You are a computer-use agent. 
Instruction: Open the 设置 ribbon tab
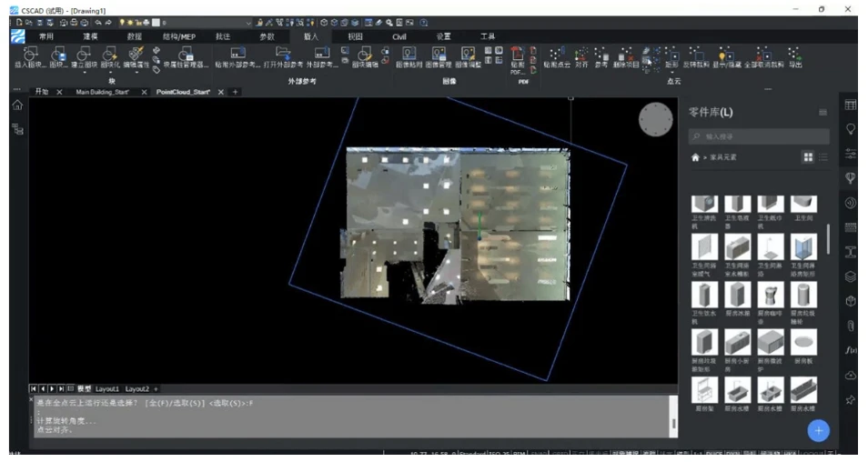click(443, 36)
